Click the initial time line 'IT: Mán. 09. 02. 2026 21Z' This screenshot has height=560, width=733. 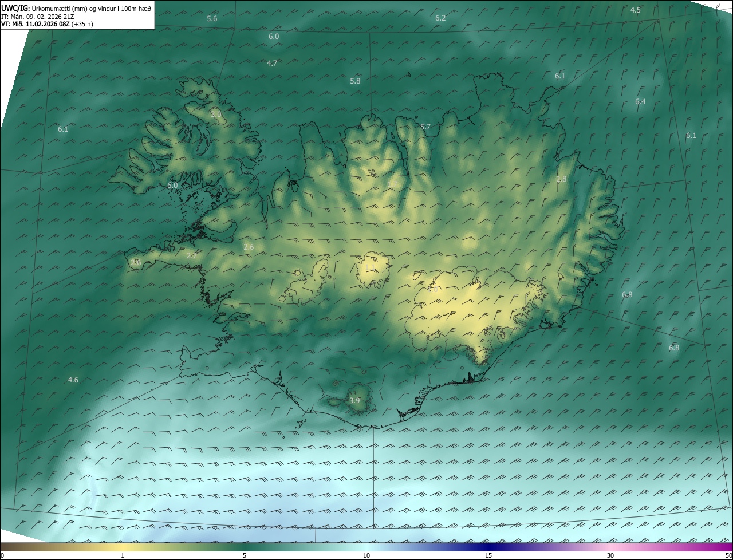click(x=37, y=17)
